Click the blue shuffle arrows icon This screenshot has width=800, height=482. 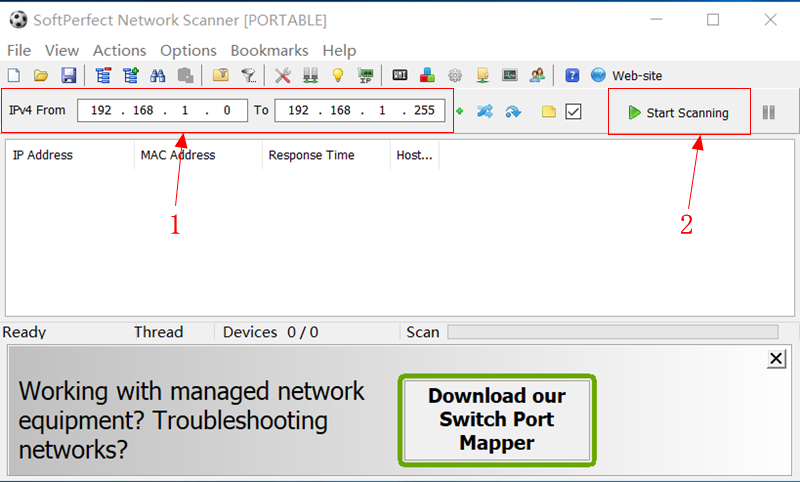485,111
